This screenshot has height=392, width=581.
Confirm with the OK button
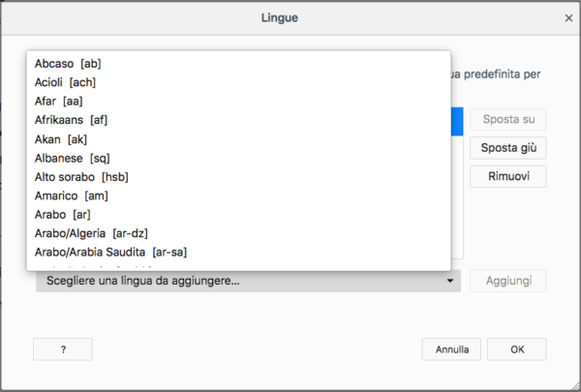517,349
